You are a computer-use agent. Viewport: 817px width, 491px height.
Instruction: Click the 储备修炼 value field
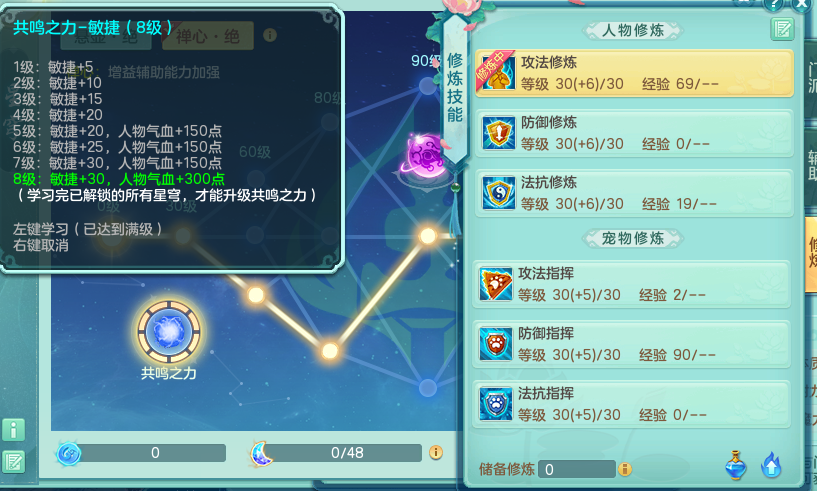577,470
